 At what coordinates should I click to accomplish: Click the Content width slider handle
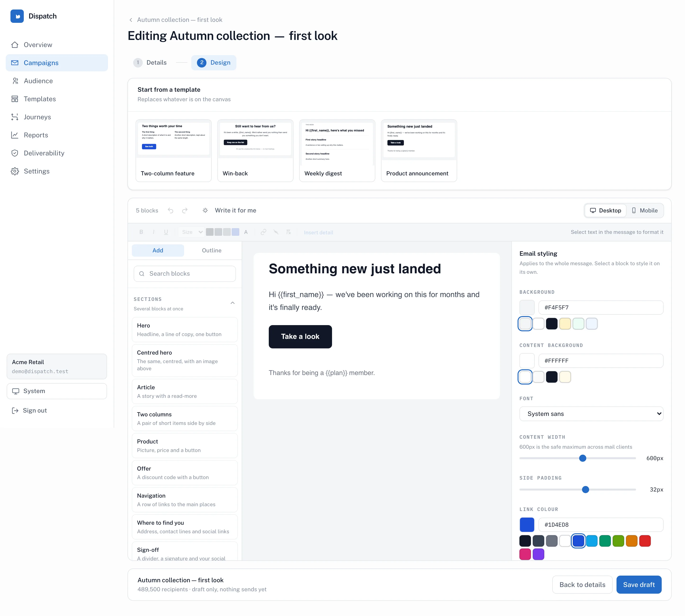583,458
